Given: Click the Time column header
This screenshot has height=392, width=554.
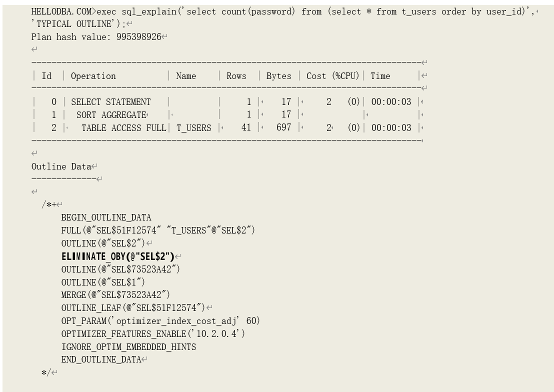Looking at the screenshot, I should (380, 76).
